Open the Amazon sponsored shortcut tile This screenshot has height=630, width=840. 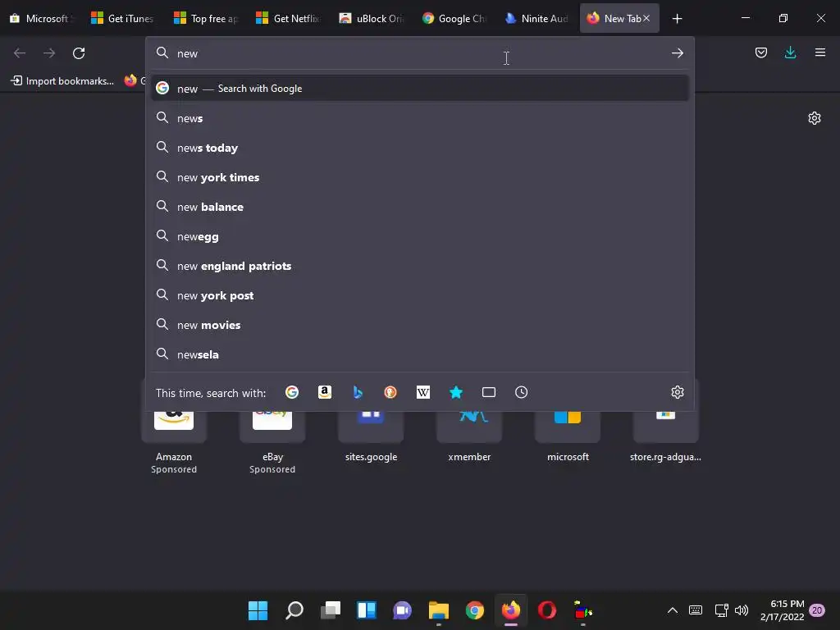pos(174,428)
